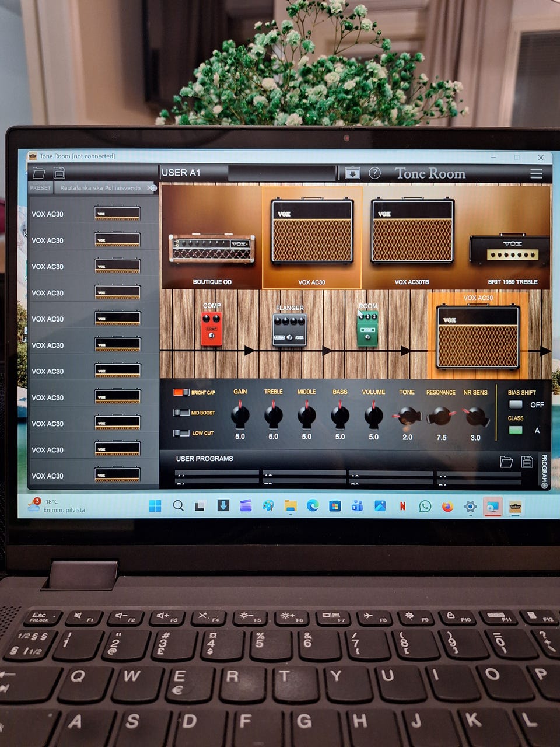The width and height of the screenshot is (560, 747).
Task: Click the USER PROGRAMS heading
Action: click(x=205, y=459)
